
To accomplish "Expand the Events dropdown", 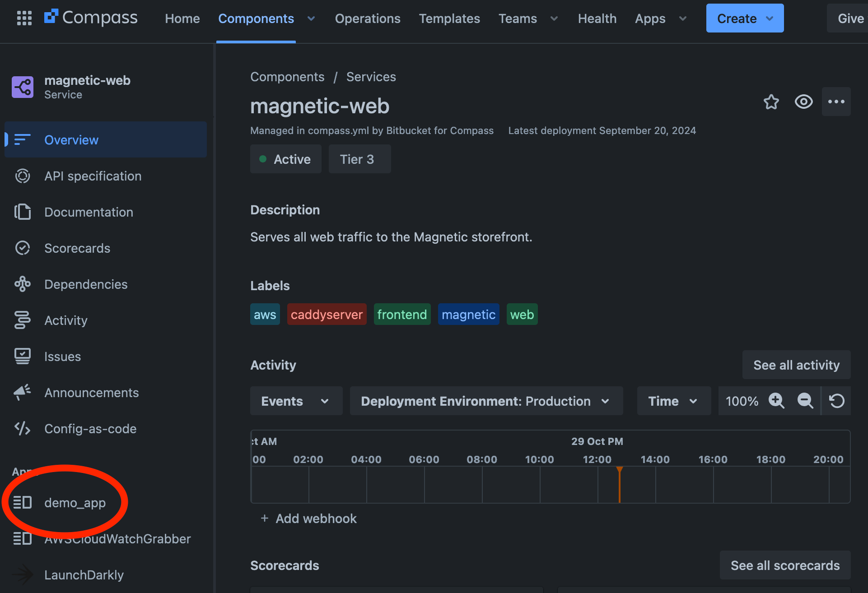I will [x=296, y=401].
